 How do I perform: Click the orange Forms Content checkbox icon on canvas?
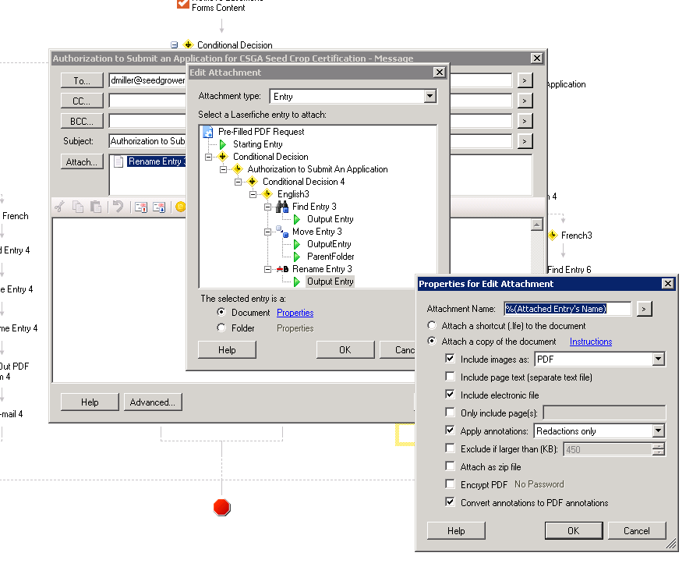(x=183, y=4)
